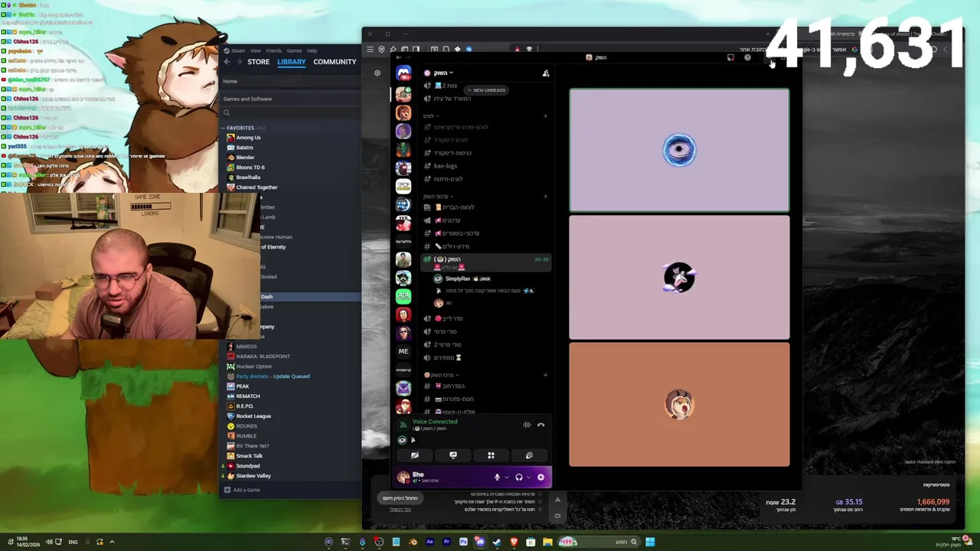
Task: Open Windows Start button on taskbar
Action: (650, 542)
